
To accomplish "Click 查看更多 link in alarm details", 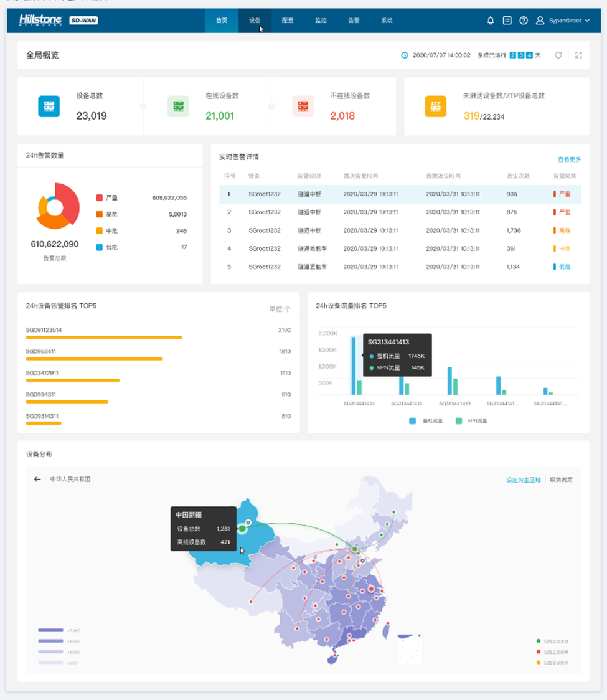I will (569, 160).
